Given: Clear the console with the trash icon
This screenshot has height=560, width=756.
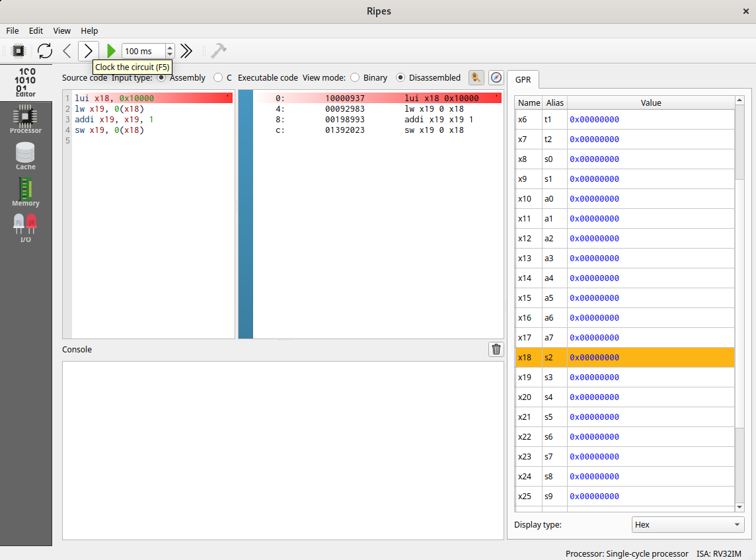Looking at the screenshot, I should [496, 349].
